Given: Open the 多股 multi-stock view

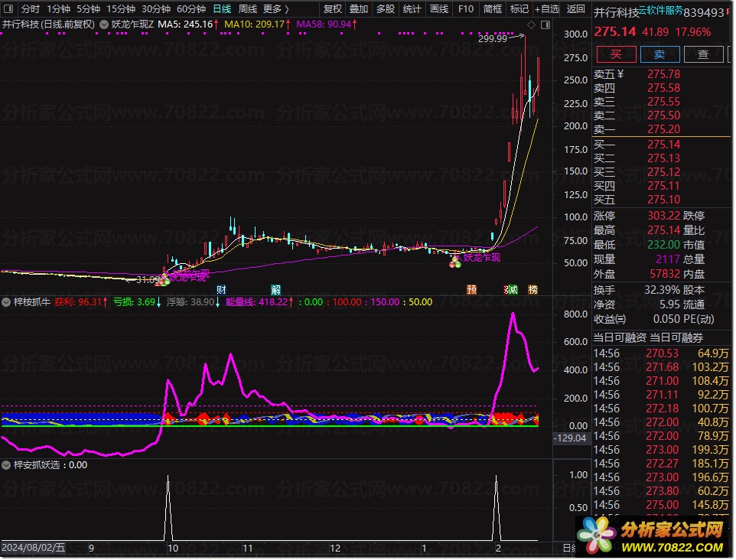Looking at the screenshot, I should [x=386, y=8].
